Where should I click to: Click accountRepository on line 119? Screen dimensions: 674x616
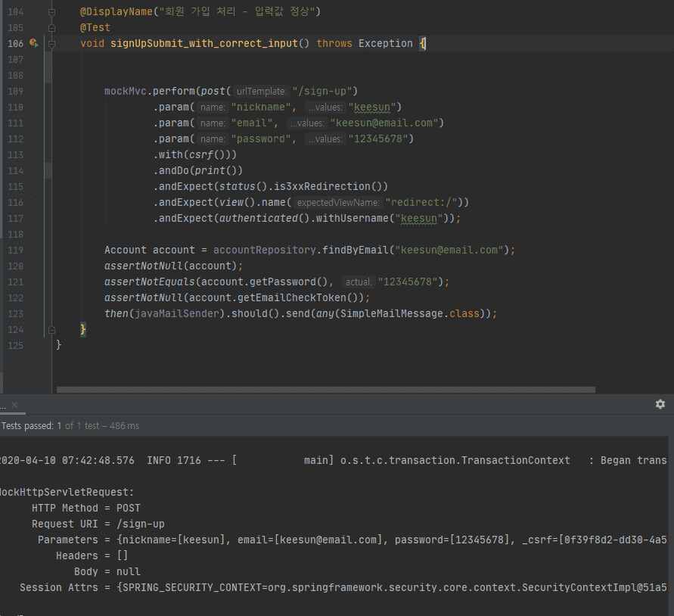click(264, 250)
